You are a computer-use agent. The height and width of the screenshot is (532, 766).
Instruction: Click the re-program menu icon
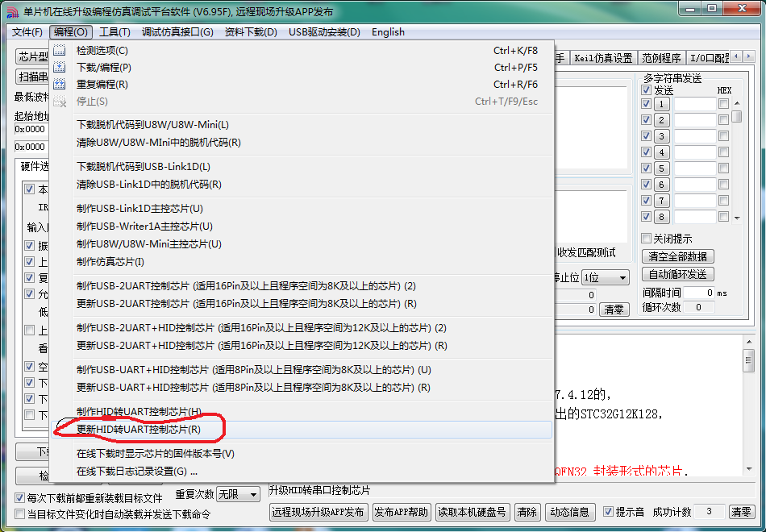click(x=60, y=84)
